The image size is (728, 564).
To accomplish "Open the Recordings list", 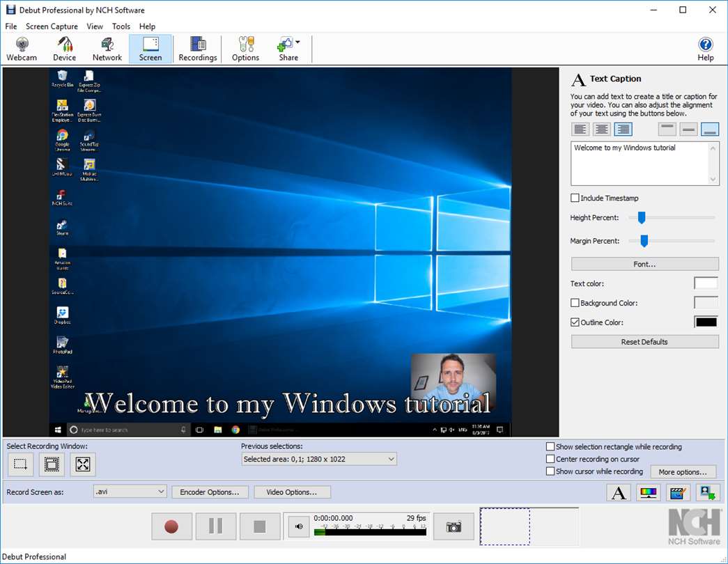I will pyautogui.click(x=198, y=49).
